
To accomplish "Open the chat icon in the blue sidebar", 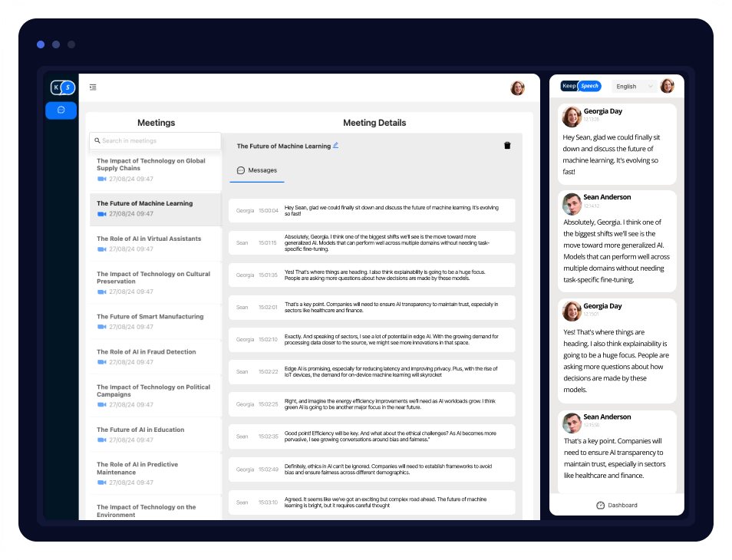I will 61,110.
